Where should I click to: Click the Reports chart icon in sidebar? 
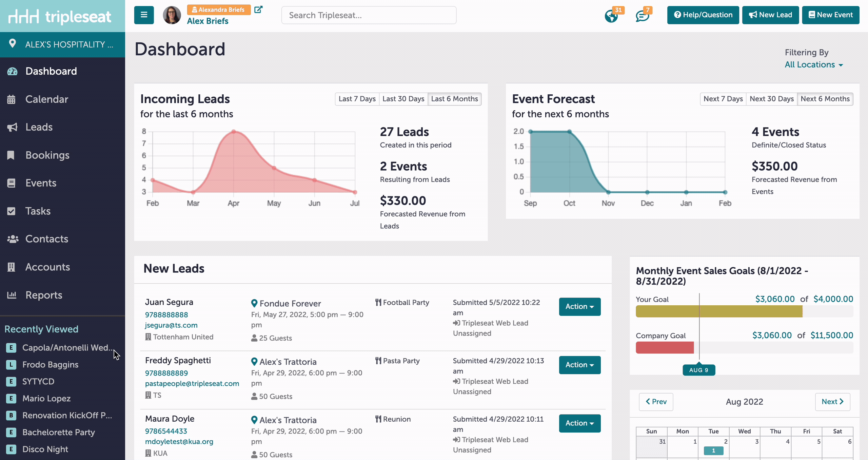(x=12, y=295)
